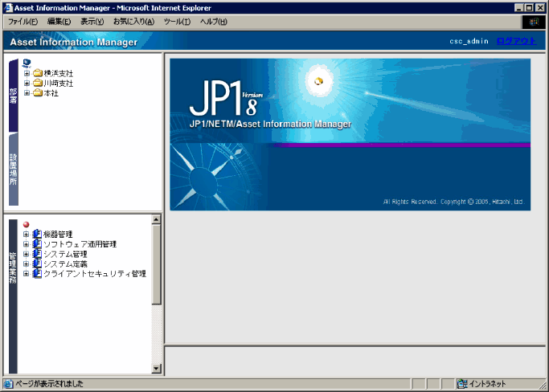This screenshot has width=549, height=392.
Task: Open the ヘルプ(H) menu
Action: [x=214, y=22]
